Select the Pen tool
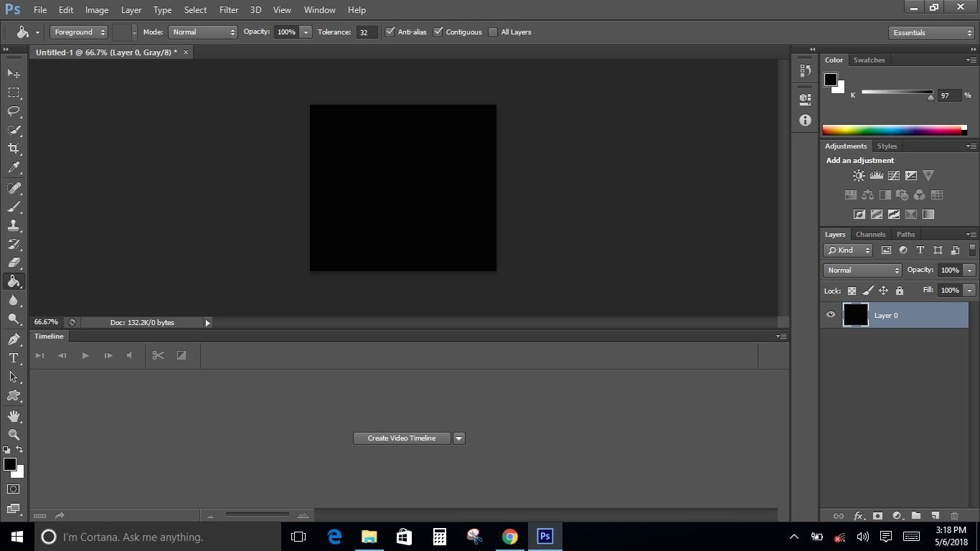This screenshot has width=980, height=551. tap(14, 339)
